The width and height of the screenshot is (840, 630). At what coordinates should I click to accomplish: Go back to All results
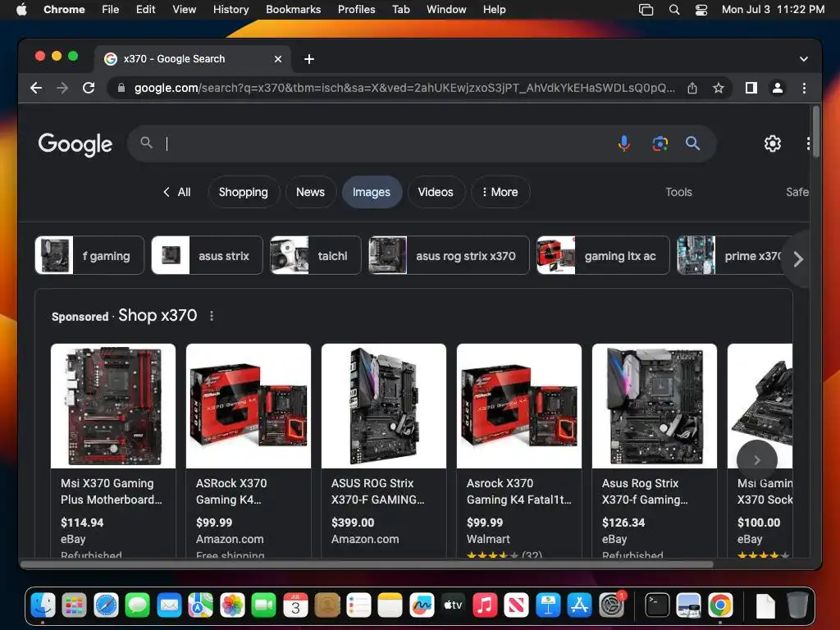177,192
